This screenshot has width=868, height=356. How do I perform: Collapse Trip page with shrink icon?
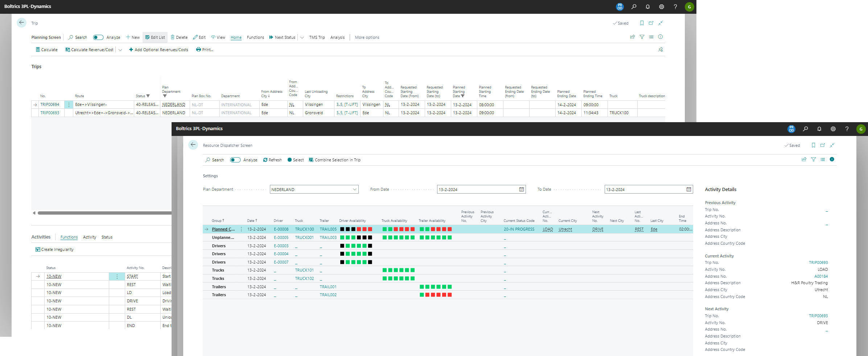coord(661,23)
